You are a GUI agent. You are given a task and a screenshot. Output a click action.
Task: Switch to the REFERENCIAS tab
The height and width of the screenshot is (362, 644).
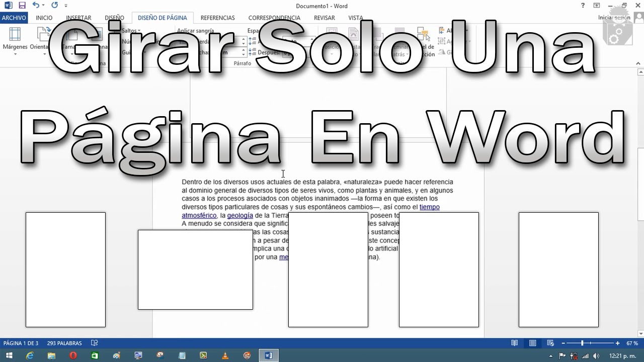[x=218, y=18]
